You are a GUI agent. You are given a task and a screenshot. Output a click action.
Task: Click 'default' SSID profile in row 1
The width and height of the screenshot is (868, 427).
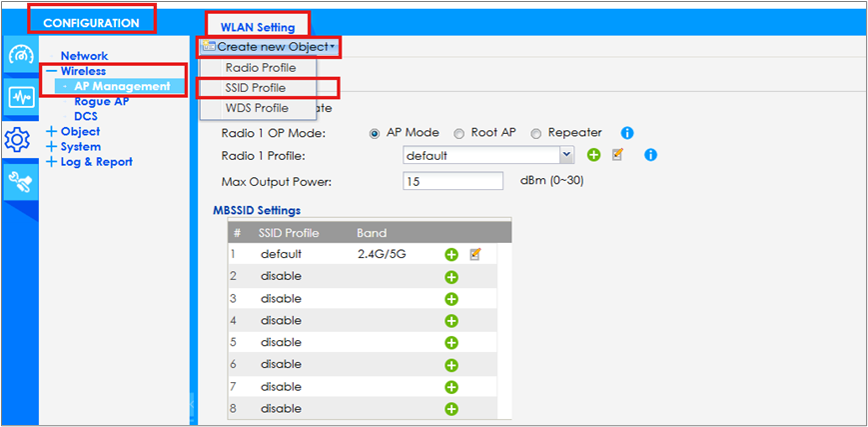(282, 255)
